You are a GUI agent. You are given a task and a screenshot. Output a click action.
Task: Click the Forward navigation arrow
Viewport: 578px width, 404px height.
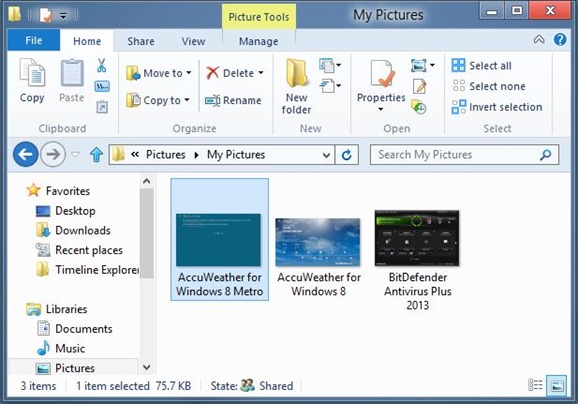[53, 154]
